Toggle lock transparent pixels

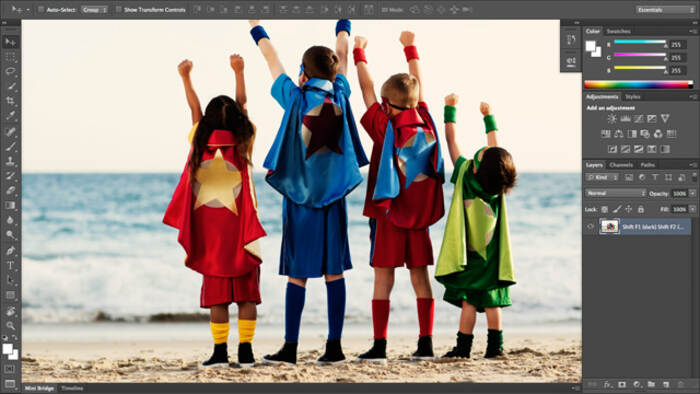[x=604, y=209]
